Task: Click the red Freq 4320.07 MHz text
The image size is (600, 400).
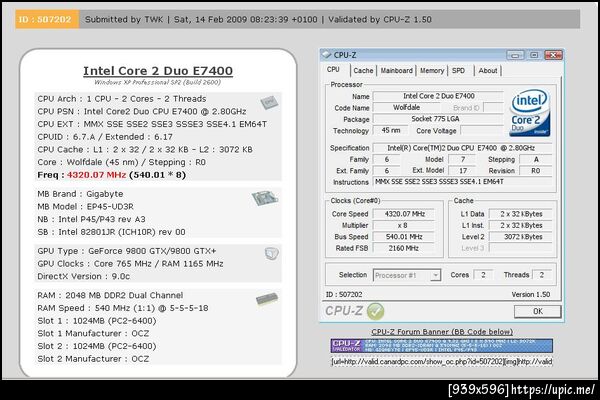Action: (x=96, y=175)
